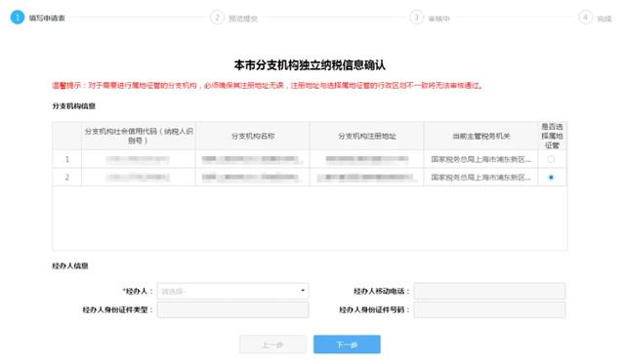Click column header 分支机构名称
Screen dimensions: 625x364
(253, 137)
